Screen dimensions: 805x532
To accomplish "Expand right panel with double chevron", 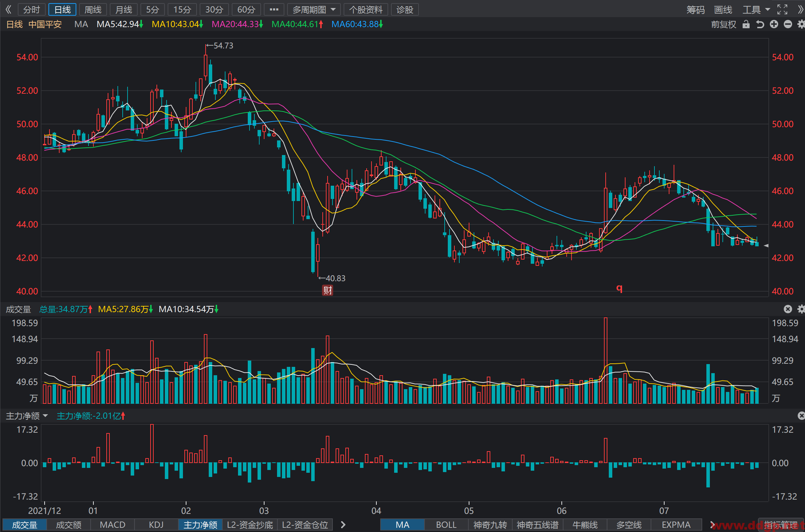I will coord(800,9).
